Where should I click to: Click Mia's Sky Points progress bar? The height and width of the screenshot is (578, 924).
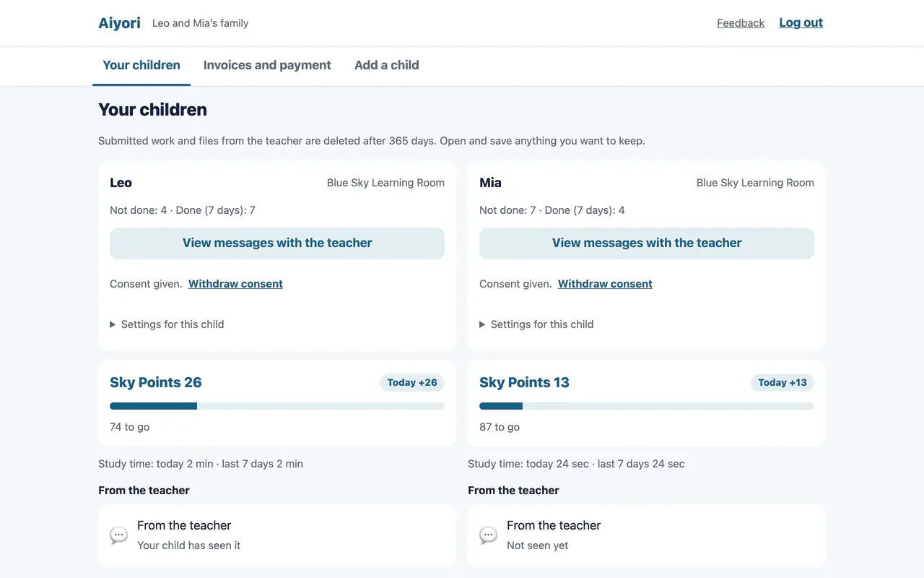647,406
